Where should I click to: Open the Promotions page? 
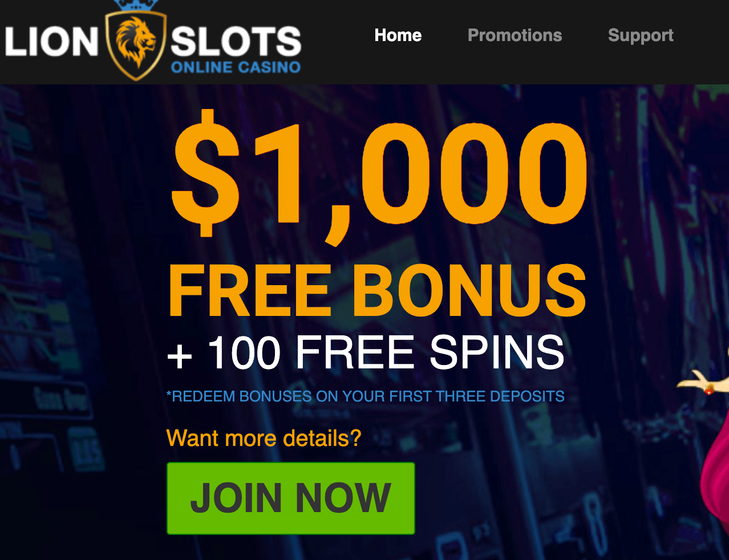point(515,35)
